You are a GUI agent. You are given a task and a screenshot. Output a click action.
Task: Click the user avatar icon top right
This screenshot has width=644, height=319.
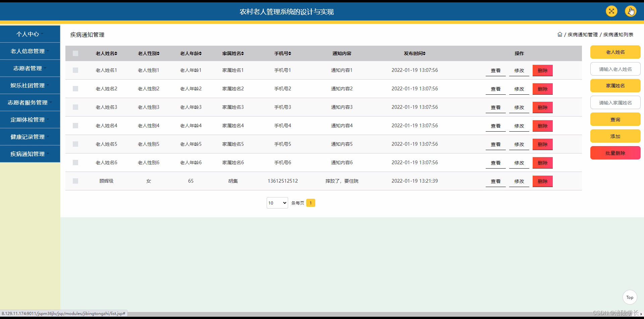[x=631, y=11]
